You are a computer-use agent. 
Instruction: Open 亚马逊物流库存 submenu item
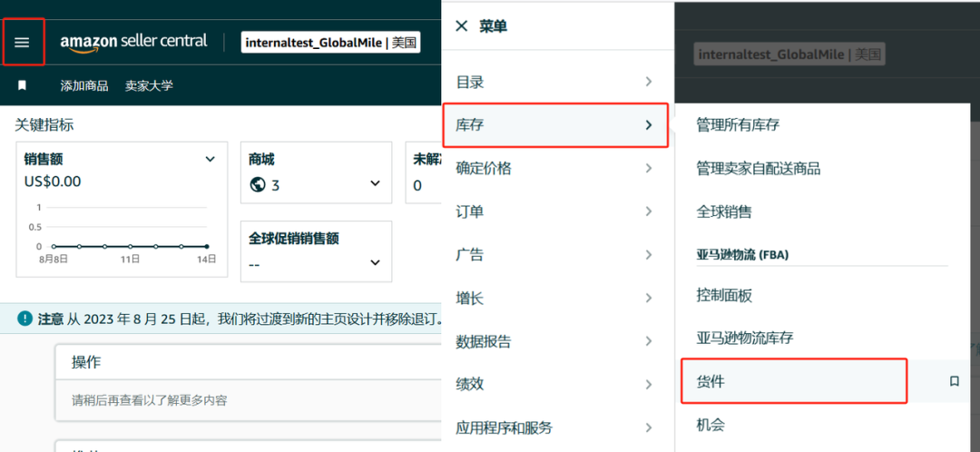(744, 339)
